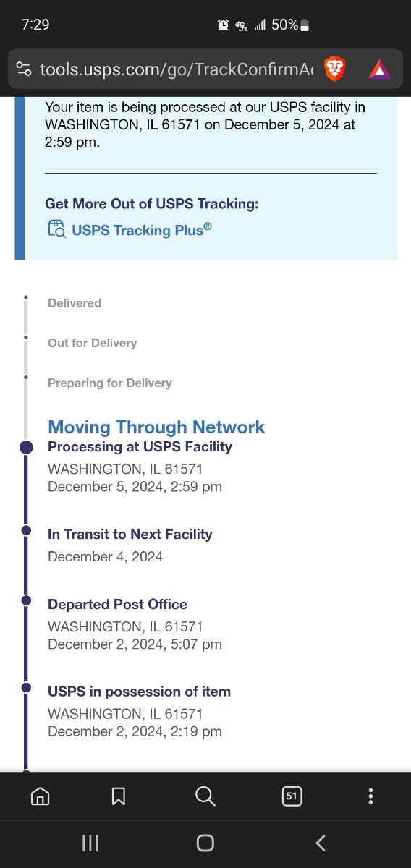Image resolution: width=411 pixels, height=868 pixels.
Task: Tap Android home navigation button
Action: (205, 843)
